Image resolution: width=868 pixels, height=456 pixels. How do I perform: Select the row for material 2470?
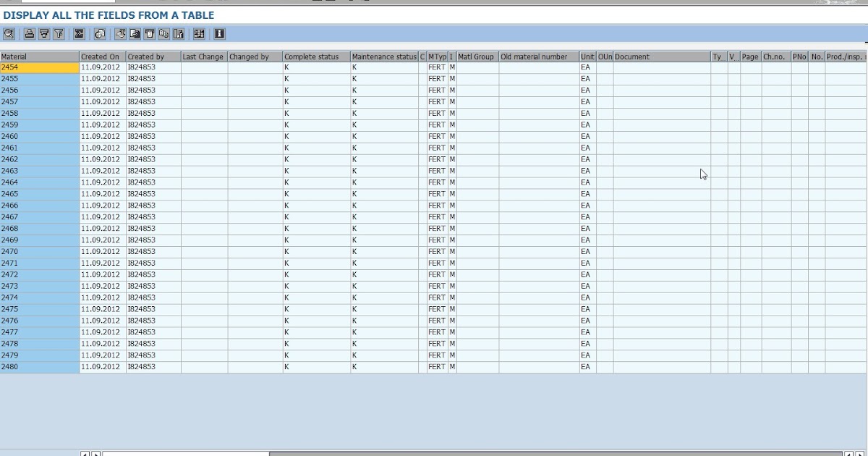40,251
